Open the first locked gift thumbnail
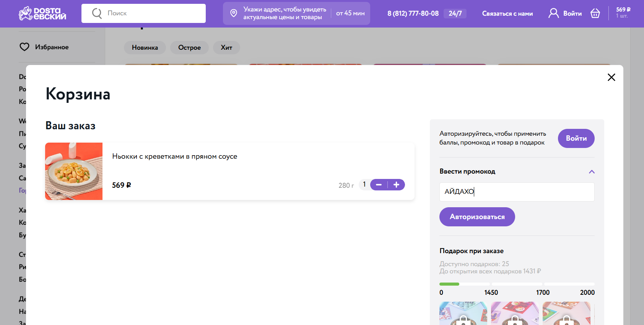Viewport: 644px width, 325px height. click(463, 313)
